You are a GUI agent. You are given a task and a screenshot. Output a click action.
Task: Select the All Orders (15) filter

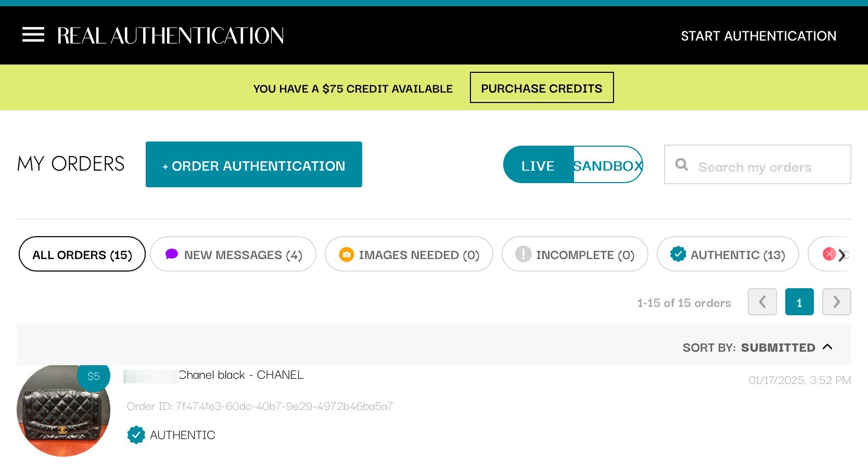(82, 254)
